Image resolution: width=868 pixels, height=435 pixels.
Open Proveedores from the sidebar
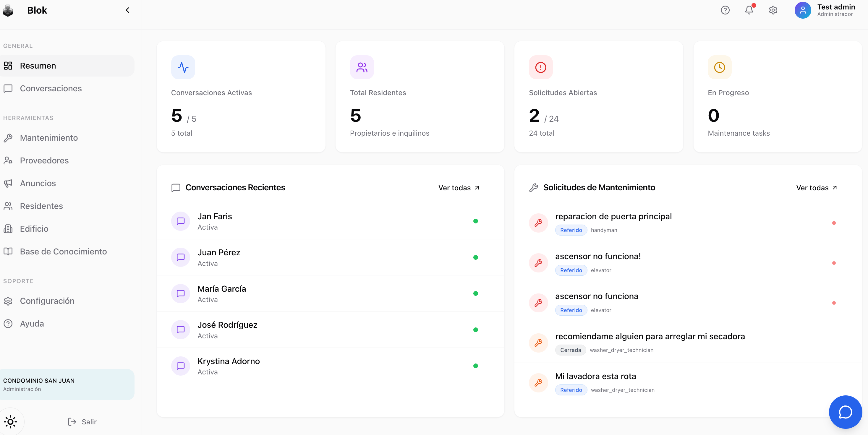click(44, 160)
